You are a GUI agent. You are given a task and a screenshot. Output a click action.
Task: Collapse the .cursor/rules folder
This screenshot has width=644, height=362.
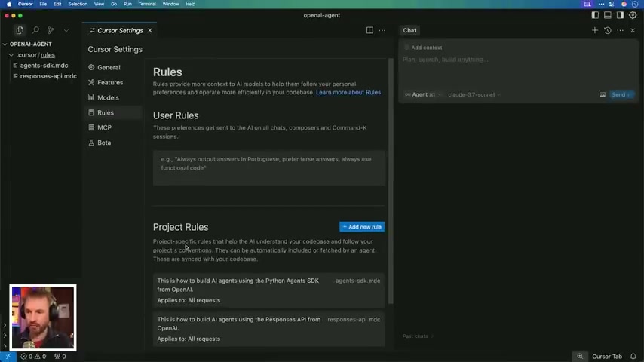click(35, 54)
